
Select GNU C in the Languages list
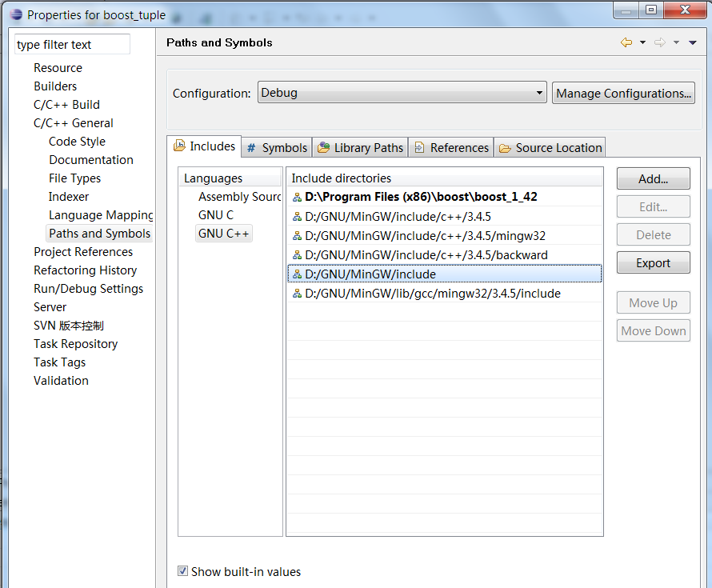pos(216,215)
